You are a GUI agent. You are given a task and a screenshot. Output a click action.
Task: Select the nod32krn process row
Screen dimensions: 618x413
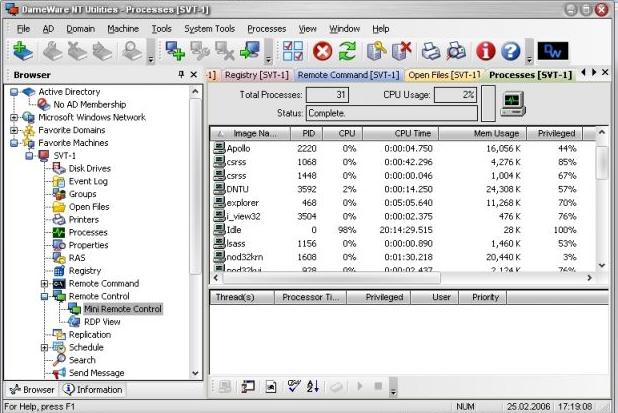point(402,257)
